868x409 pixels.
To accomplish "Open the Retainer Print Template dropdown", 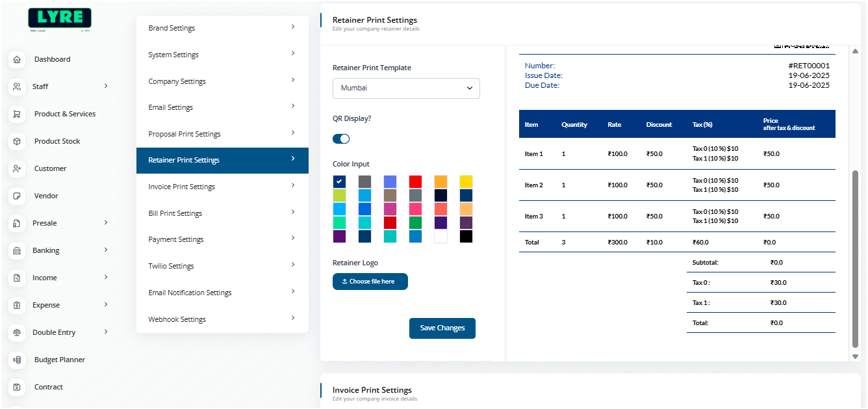I will pyautogui.click(x=406, y=88).
